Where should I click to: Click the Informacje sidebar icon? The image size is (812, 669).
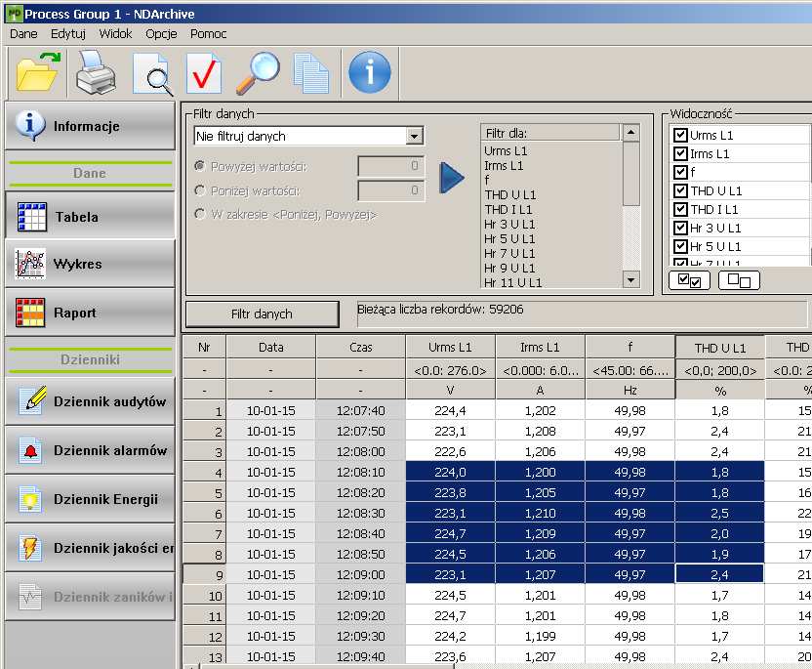point(30,125)
